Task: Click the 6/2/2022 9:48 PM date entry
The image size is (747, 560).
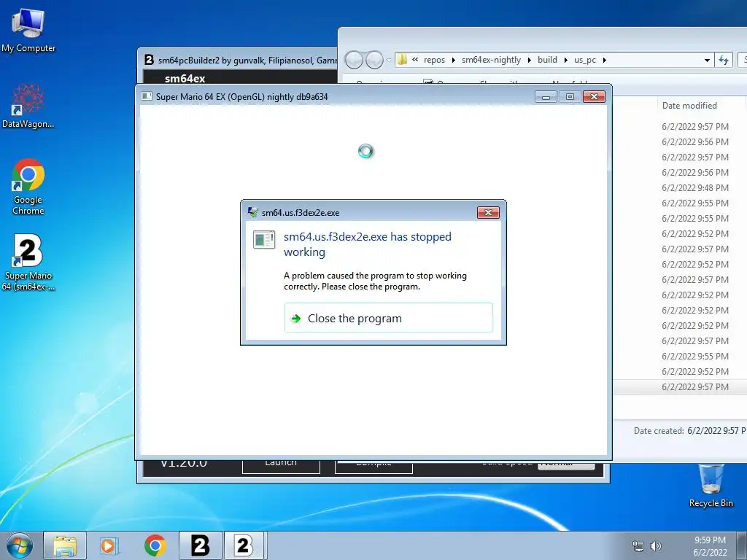Action: pyautogui.click(x=695, y=187)
